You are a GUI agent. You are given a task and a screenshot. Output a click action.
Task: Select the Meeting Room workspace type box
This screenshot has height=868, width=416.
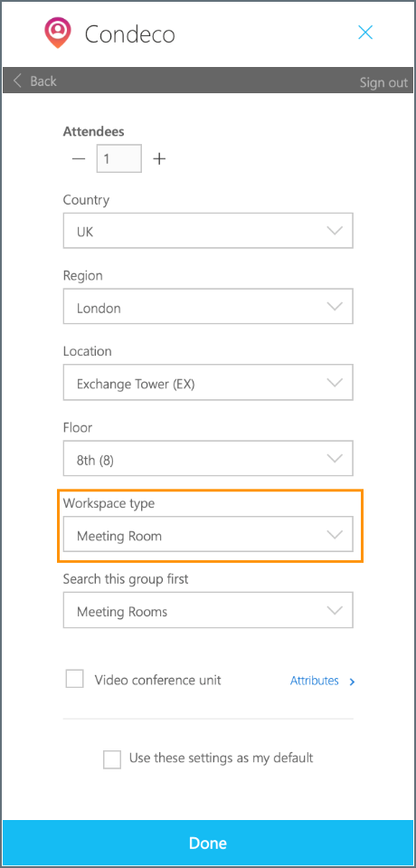point(208,535)
